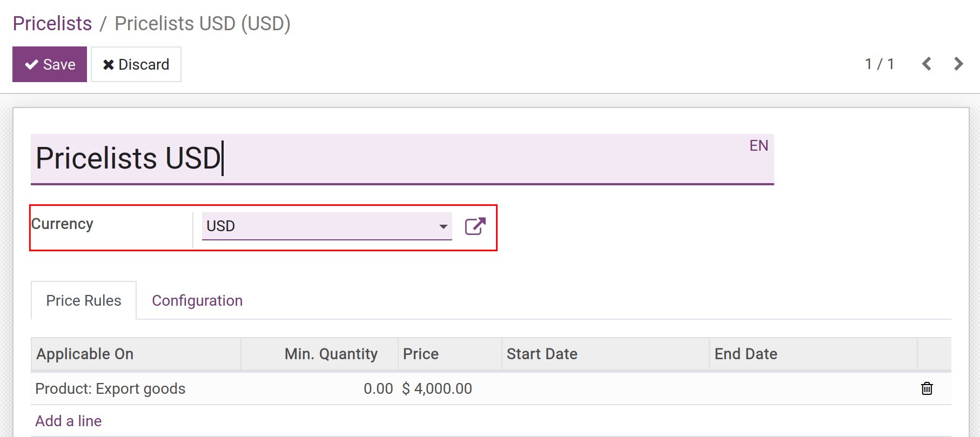The height and width of the screenshot is (437, 980).
Task: Open the external link icon next to Currency
Action: click(475, 226)
